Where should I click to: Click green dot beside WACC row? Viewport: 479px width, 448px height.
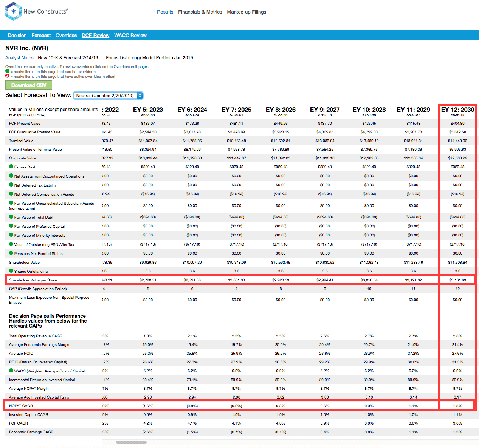coord(11,371)
